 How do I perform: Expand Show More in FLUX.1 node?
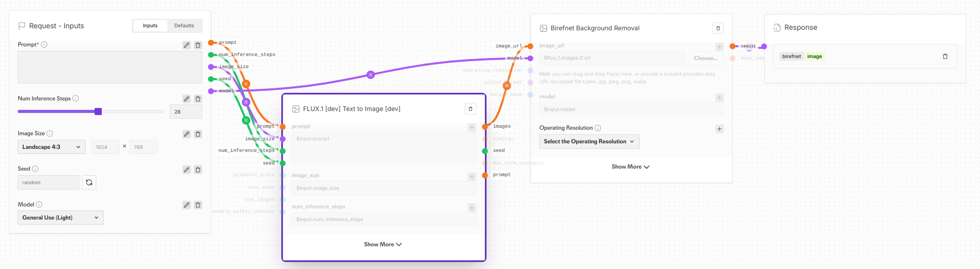click(x=383, y=244)
